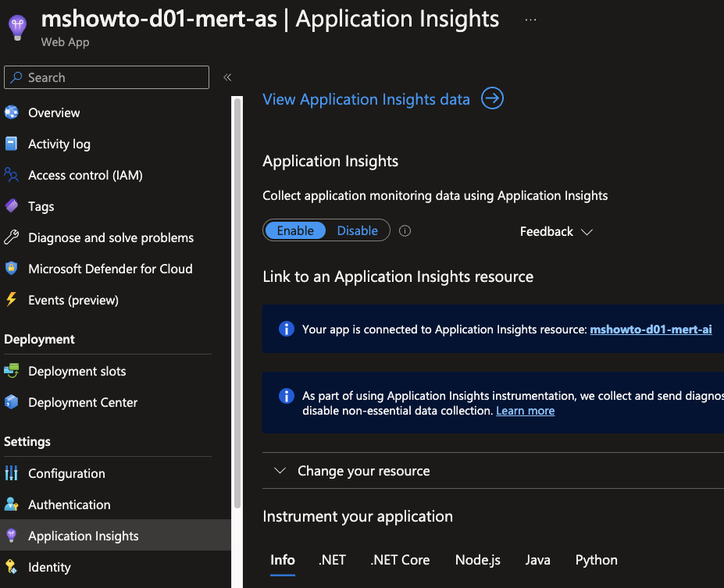Viewport: 724px width, 588px height.
Task: Click the Events lightning bolt icon
Action: coord(12,300)
